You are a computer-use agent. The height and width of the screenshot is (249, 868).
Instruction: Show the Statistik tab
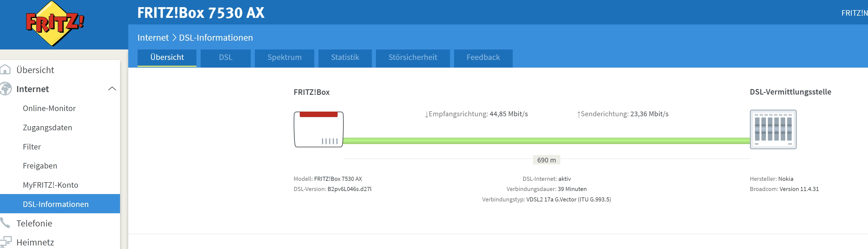coord(345,58)
